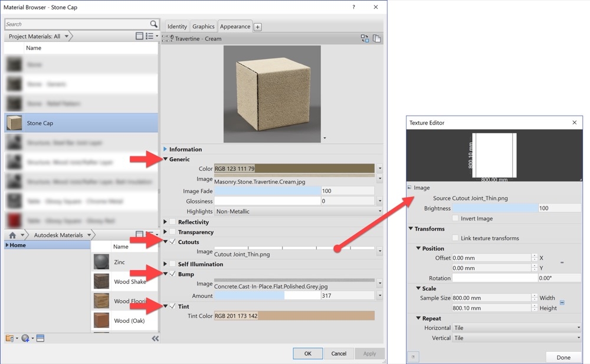
Task: Switch to the Graphics tab
Action: coord(203,26)
